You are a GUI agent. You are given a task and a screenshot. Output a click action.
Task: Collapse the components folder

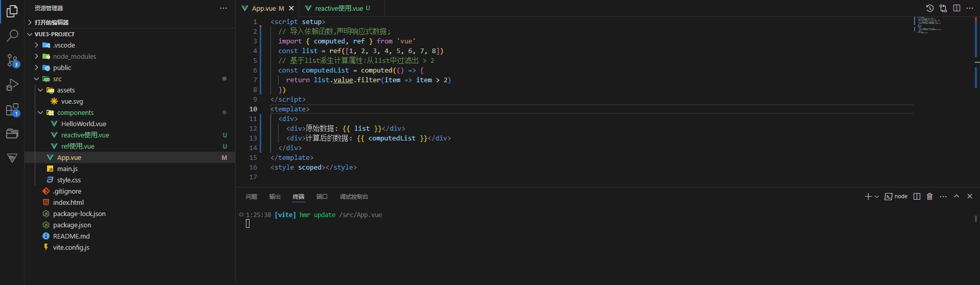[x=130, y=113]
